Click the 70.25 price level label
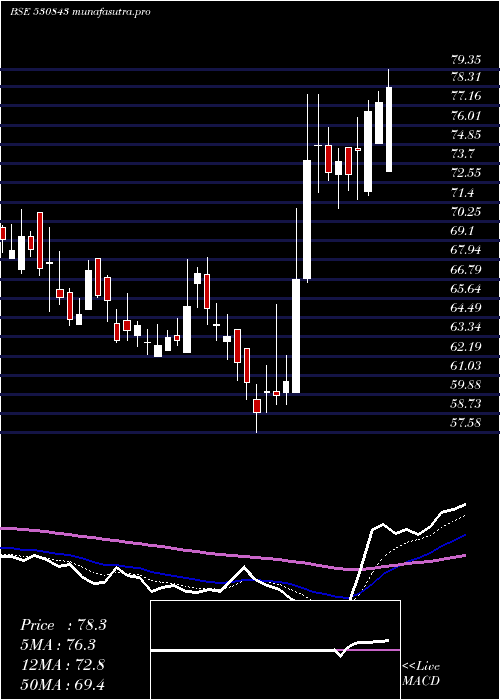 click(465, 211)
